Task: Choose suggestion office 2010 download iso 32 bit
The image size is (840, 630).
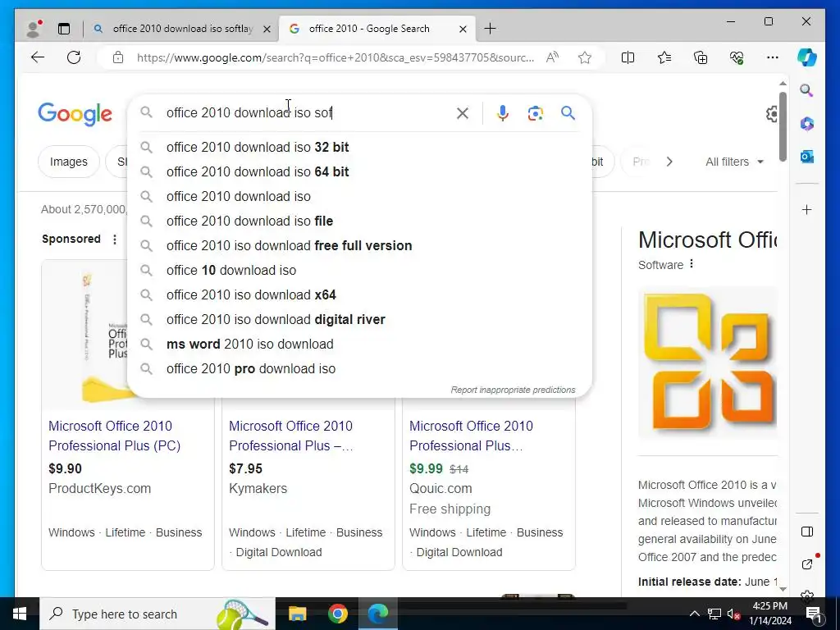Action: [x=359, y=148]
